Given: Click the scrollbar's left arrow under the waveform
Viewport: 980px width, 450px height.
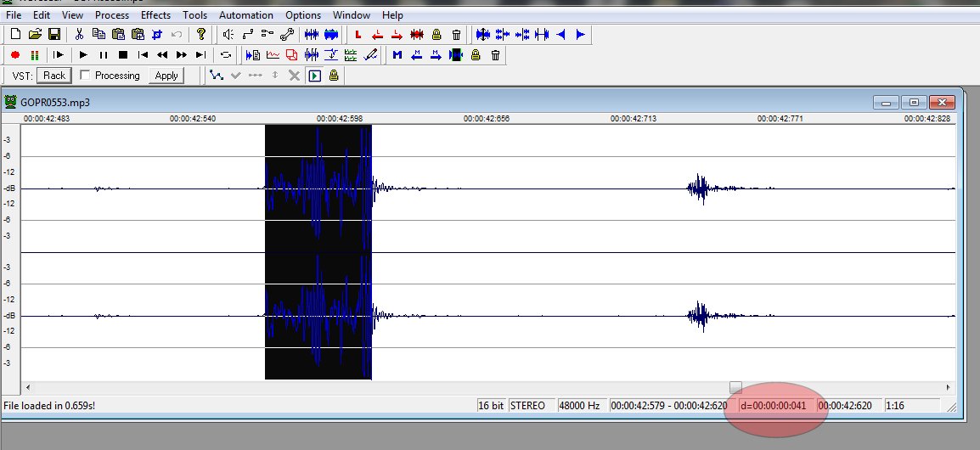Looking at the screenshot, I should pyautogui.click(x=27, y=387).
